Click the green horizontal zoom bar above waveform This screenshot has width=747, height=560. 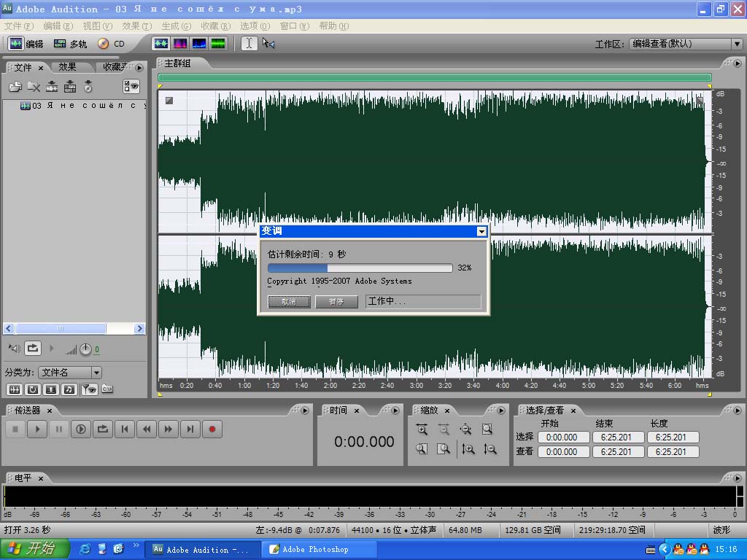click(x=435, y=77)
